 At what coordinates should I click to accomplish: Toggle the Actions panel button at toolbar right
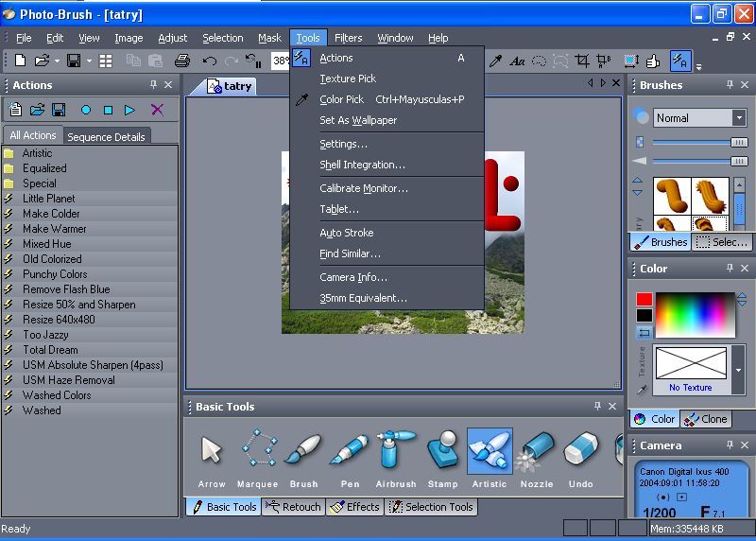point(680,61)
